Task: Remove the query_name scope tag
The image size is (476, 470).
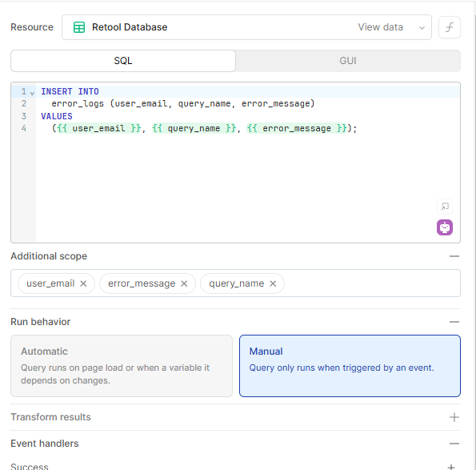Action: pyautogui.click(x=273, y=283)
